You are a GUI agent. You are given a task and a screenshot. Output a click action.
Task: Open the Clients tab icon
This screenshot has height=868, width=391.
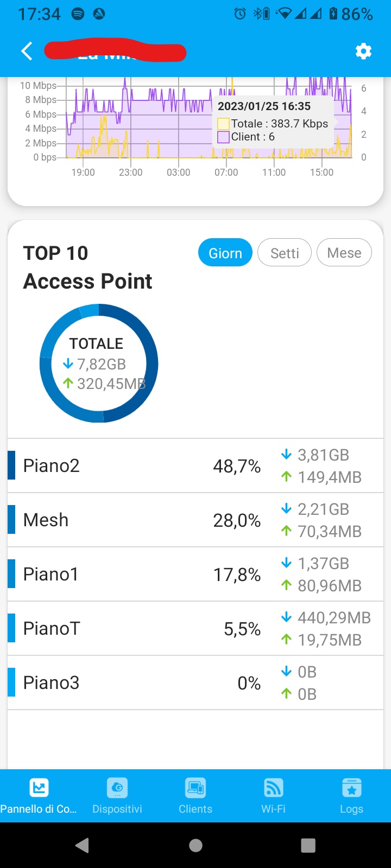coord(195,788)
